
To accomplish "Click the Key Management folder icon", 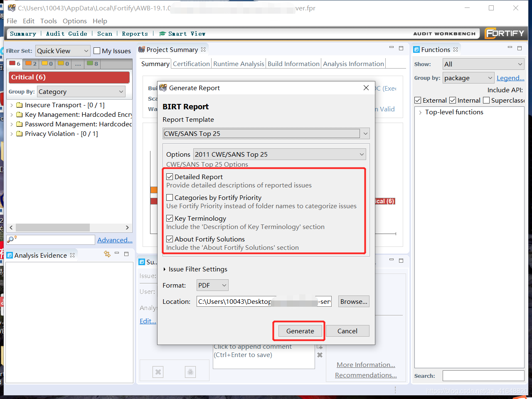I will (20, 115).
